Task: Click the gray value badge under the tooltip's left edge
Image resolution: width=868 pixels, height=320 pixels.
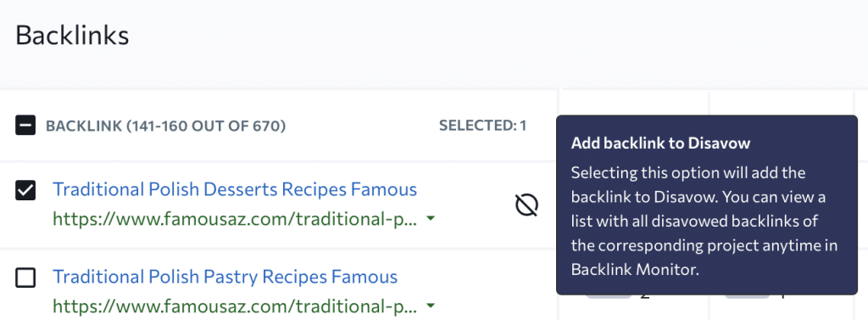Action: tap(609, 297)
